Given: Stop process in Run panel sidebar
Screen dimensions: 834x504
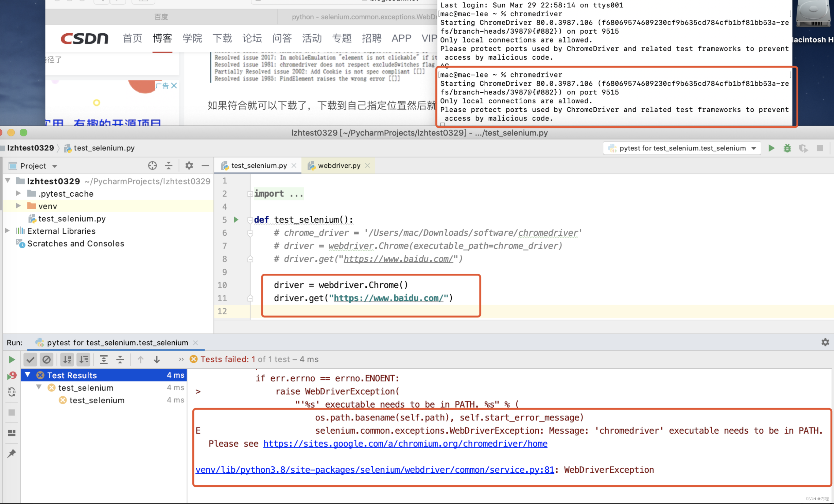Looking at the screenshot, I should pyautogui.click(x=12, y=412).
